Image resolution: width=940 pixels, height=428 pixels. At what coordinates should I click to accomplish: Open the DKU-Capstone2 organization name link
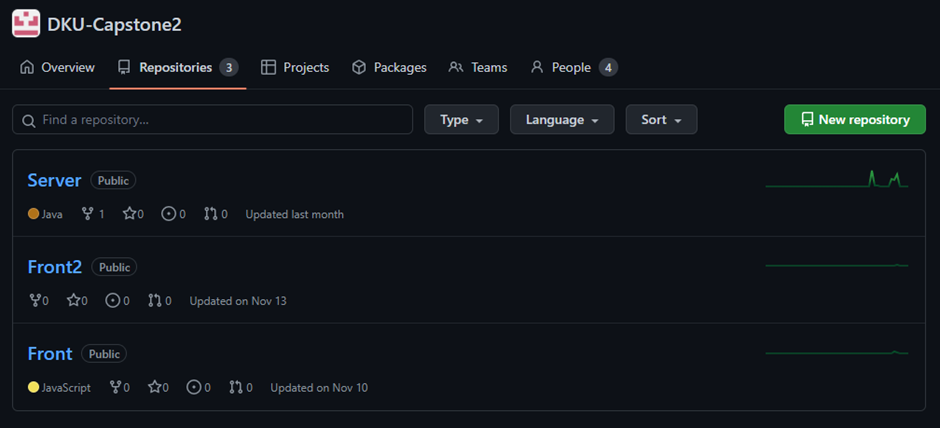(x=115, y=25)
